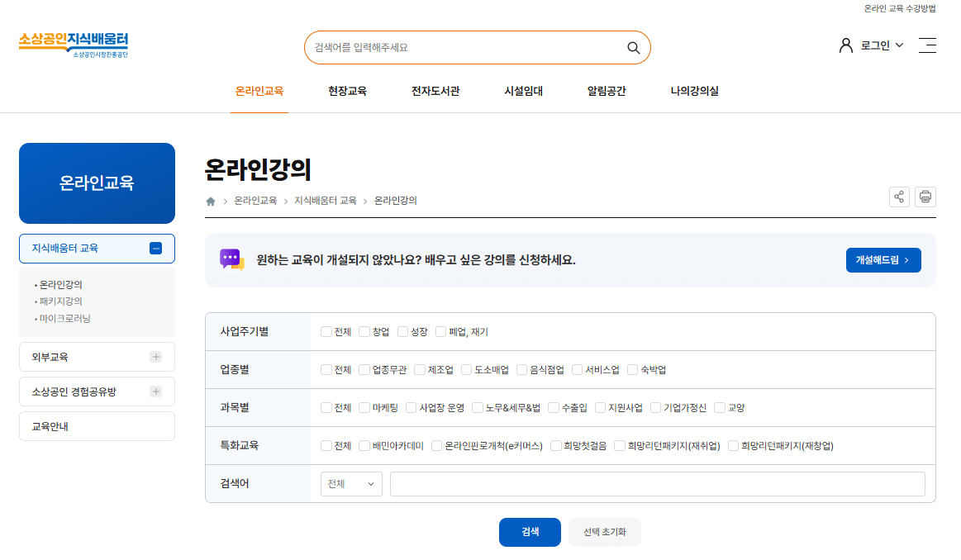Check the 창업 checkbox in 사업주기별
This screenshot has height=560, width=961.
(x=364, y=331)
